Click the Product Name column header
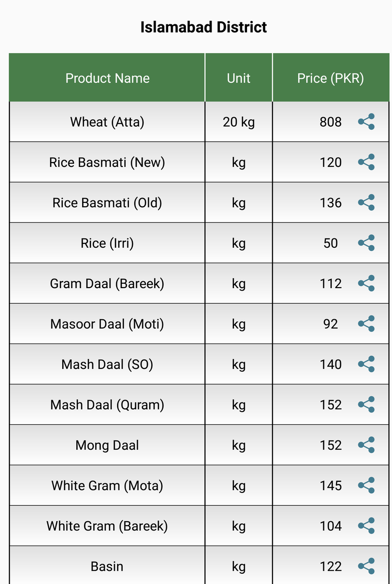The width and height of the screenshot is (392, 584). (x=107, y=78)
